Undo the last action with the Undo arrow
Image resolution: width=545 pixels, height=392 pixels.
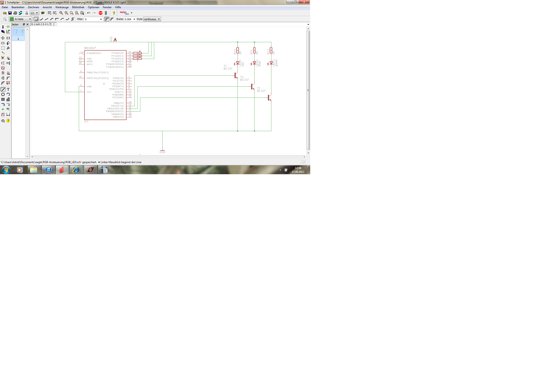89,13
